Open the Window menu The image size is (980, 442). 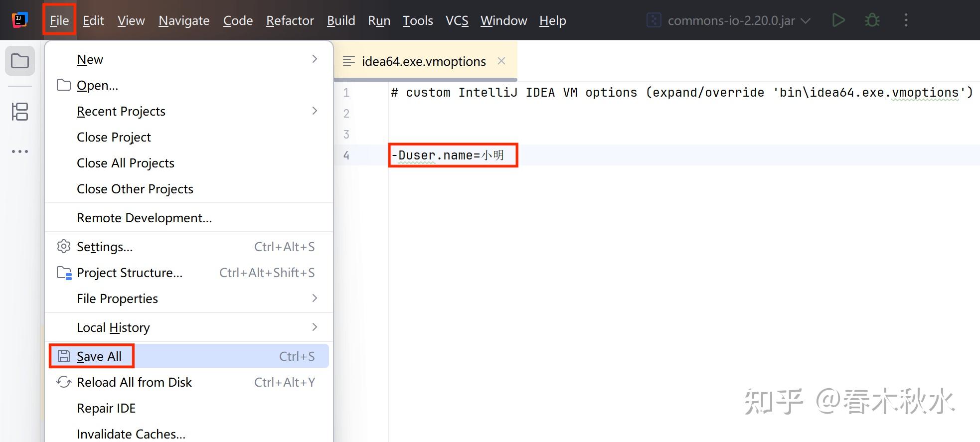pyautogui.click(x=503, y=20)
